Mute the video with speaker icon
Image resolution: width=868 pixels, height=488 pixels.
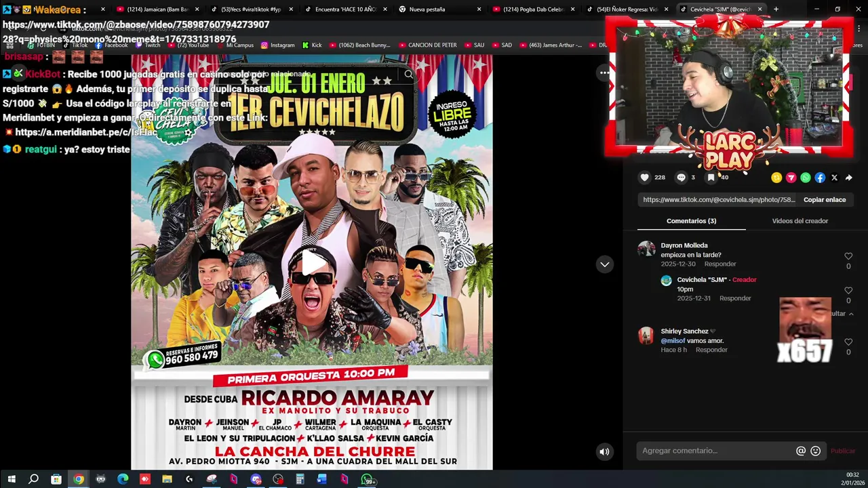click(604, 451)
